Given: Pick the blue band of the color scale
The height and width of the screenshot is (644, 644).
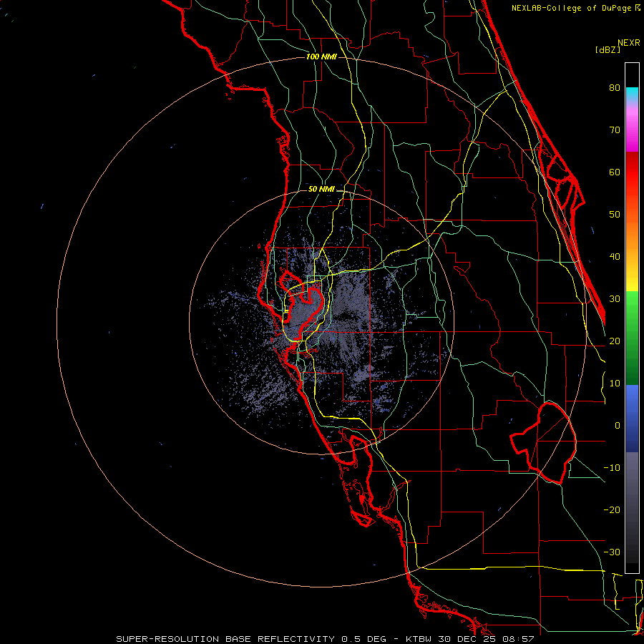Looking at the screenshot, I should tap(632, 419).
